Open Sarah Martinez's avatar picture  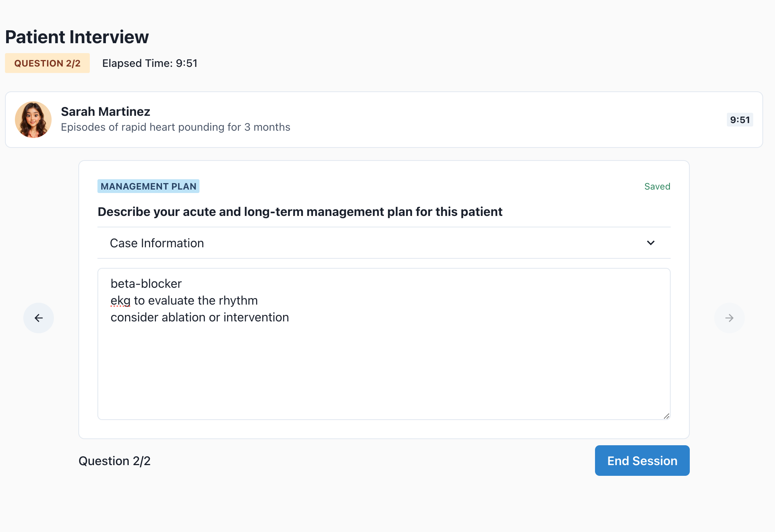click(x=33, y=120)
